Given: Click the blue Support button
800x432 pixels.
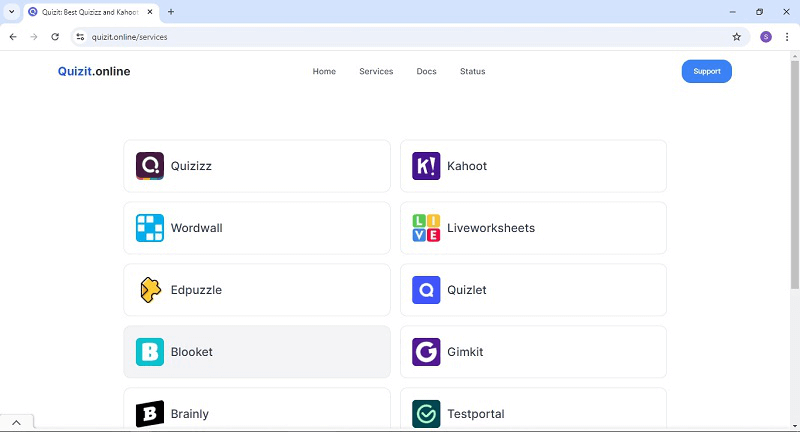Looking at the screenshot, I should point(706,72).
